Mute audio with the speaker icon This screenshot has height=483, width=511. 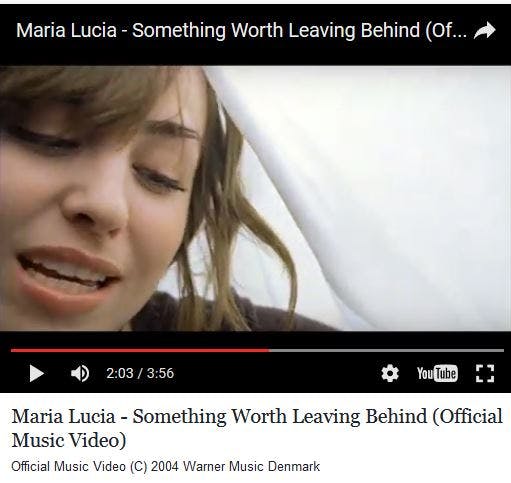(80, 373)
